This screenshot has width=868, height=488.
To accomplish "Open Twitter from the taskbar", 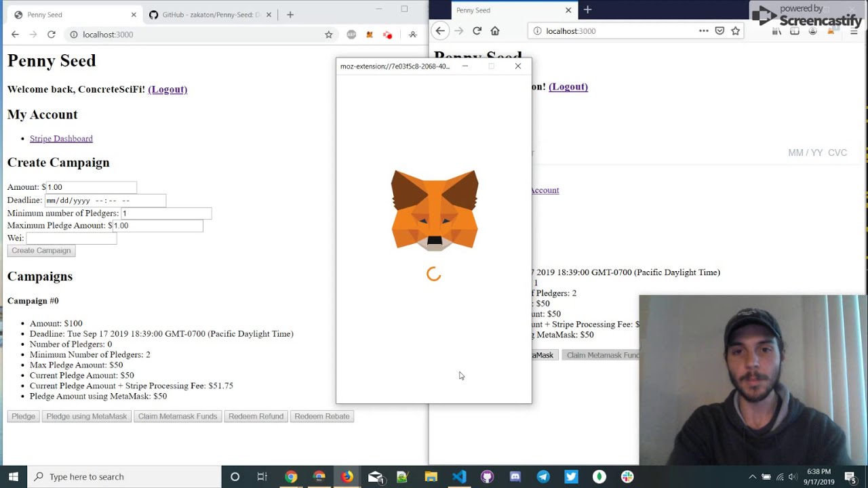I will coord(571,476).
